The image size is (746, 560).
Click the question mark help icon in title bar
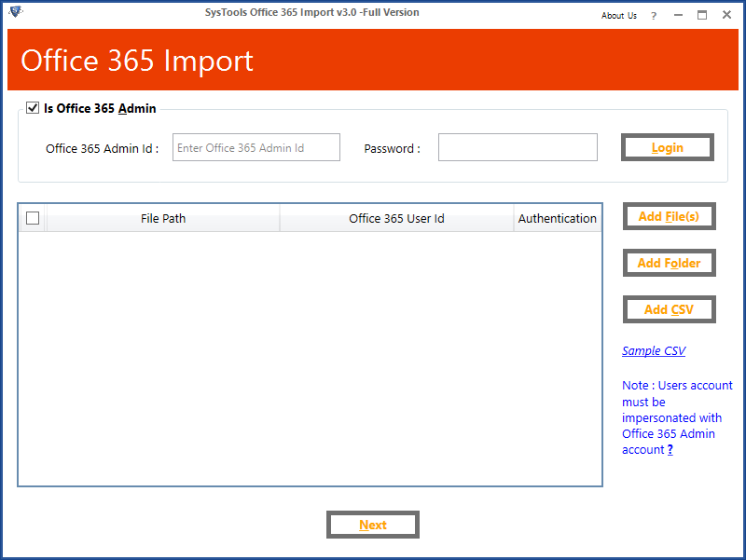(654, 16)
